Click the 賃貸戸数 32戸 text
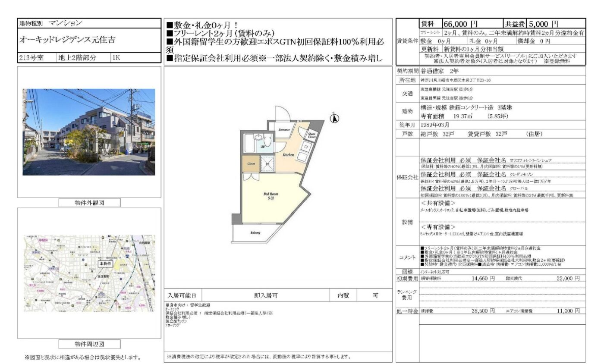This screenshot has height=364, width=604. point(488,134)
